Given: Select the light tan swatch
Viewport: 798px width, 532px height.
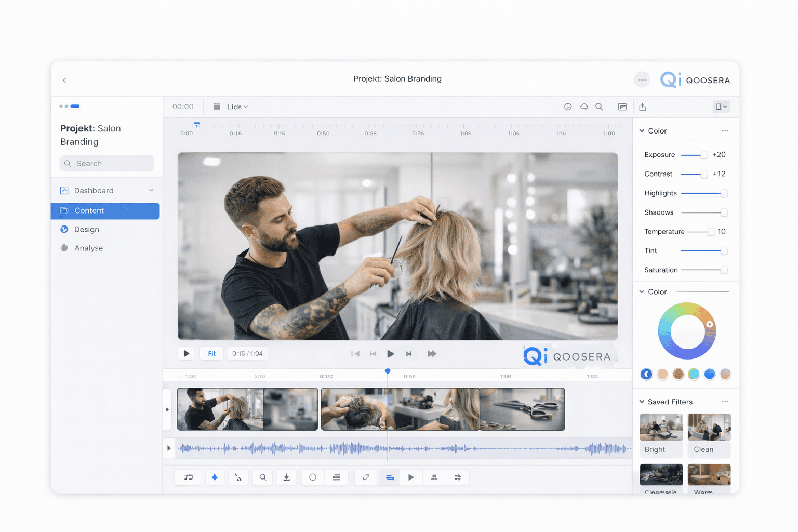Looking at the screenshot, I should 662,374.
